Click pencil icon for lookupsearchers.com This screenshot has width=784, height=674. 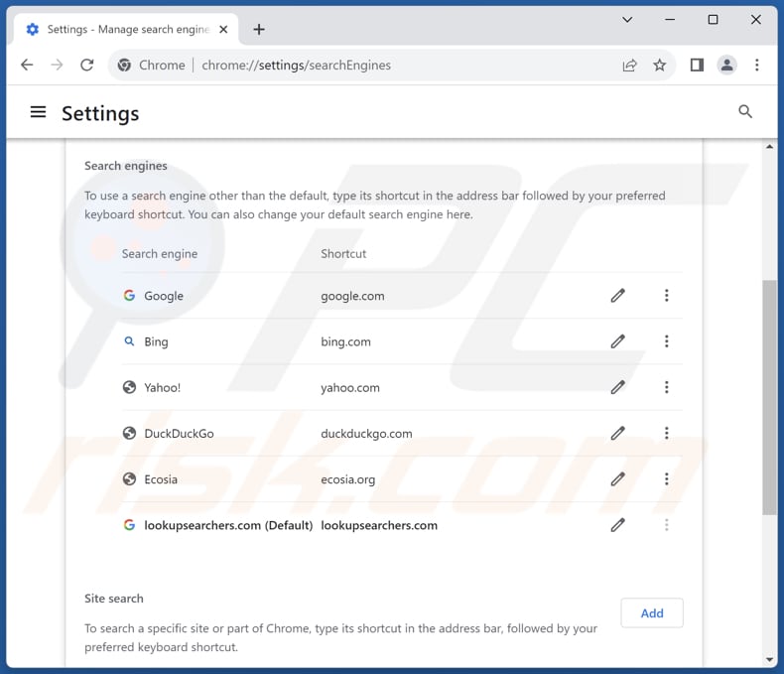(617, 525)
